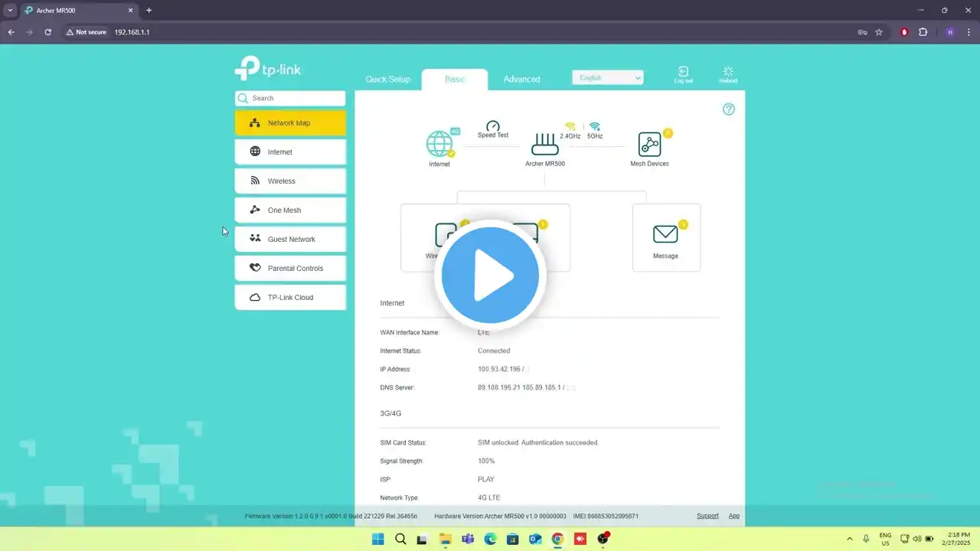Image resolution: width=980 pixels, height=551 pixels.
Task: Bookmark this page with star icon
Action: (x=879, y=32)
